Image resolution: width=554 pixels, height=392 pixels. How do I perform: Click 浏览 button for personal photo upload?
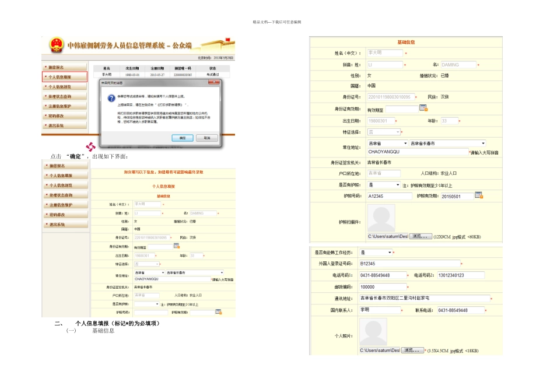pos(412,350)
